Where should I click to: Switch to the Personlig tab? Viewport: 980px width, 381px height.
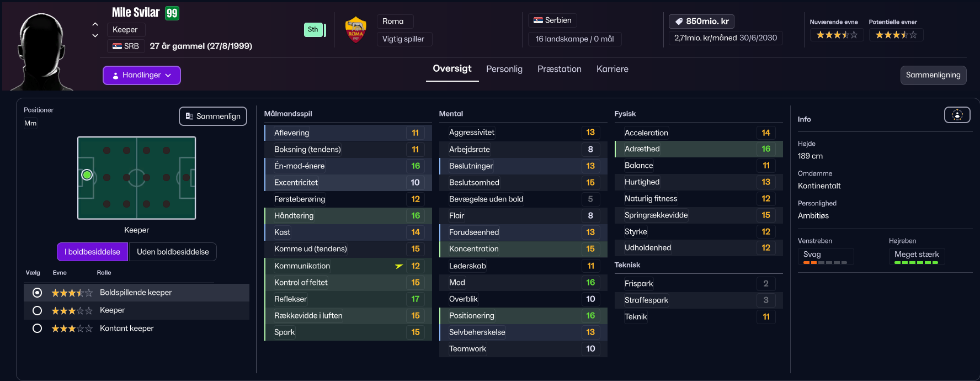[x=504, y=69]
